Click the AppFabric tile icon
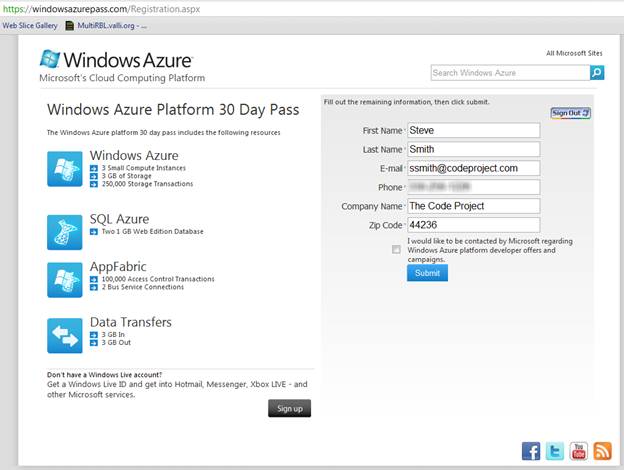The image size is (624, 470). (x=65, y=280)
